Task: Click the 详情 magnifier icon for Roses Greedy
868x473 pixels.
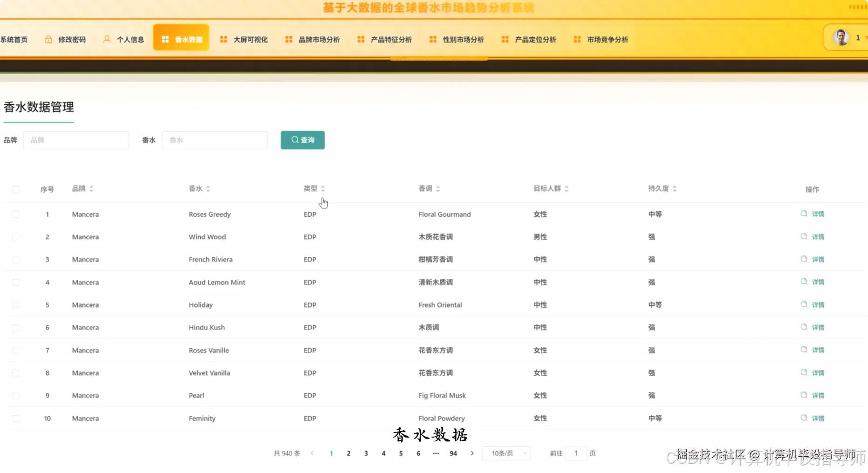Action: tap(804, 214)
